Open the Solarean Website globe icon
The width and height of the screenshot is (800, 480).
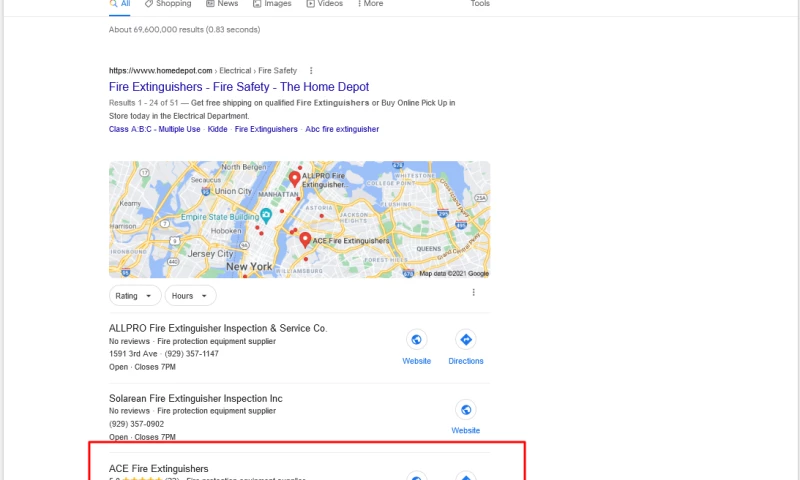click(466, 410)
